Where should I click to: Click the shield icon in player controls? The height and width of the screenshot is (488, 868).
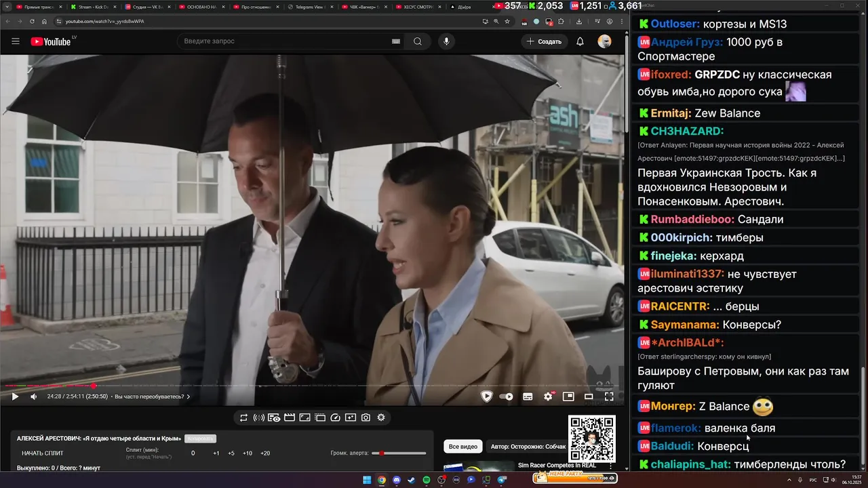(x=486, y=396)
